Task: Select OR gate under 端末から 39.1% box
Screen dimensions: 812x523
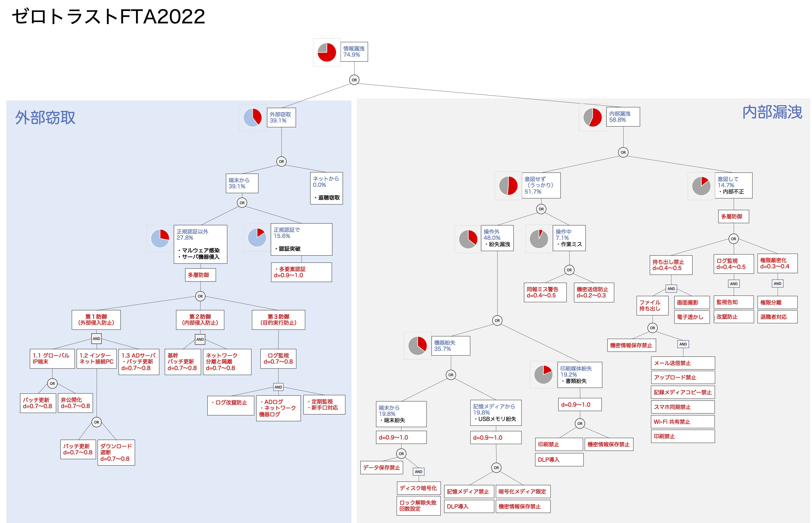Action: (x=242, y=203)
